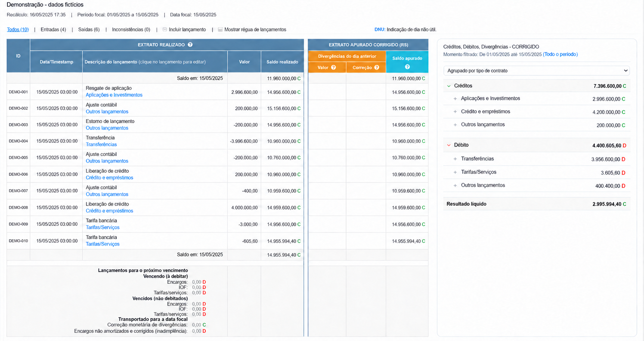Open Tarifas/Serviços link in DEMO-010 row

103,244
